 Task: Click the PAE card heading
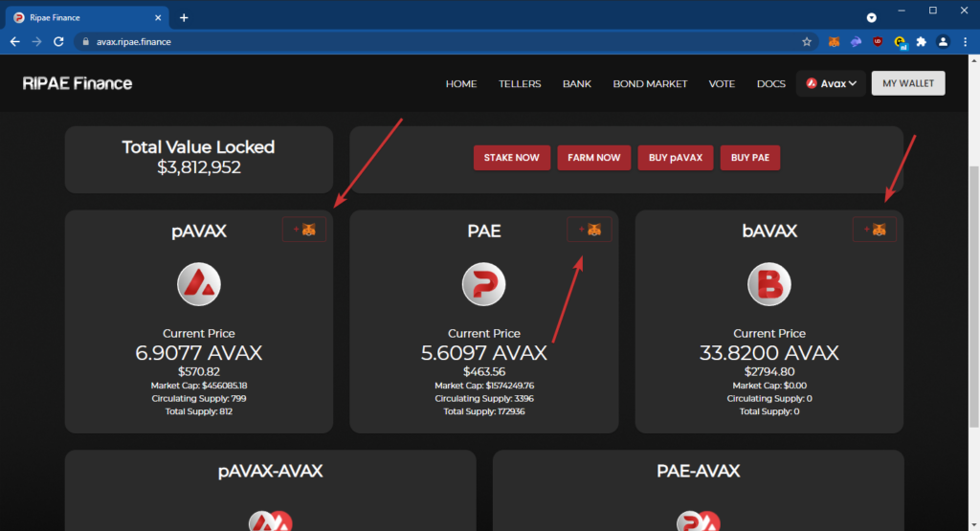[x=483, y=232]
